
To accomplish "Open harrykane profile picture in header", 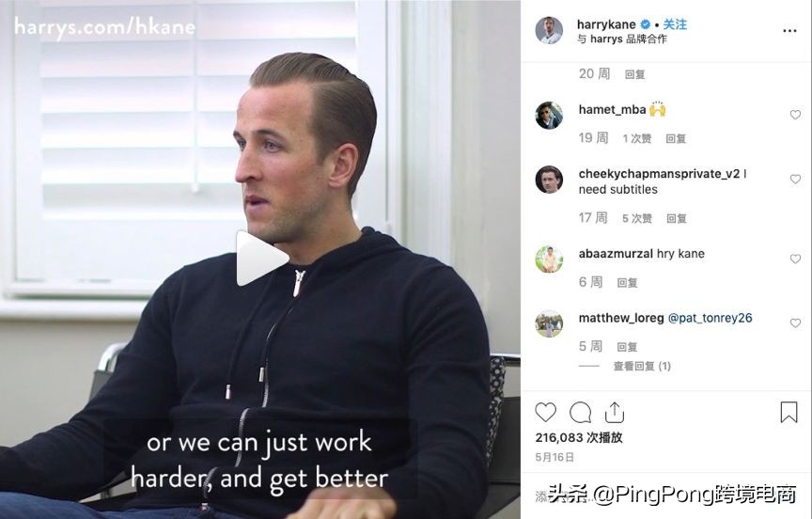I will (x=549, y=31).
